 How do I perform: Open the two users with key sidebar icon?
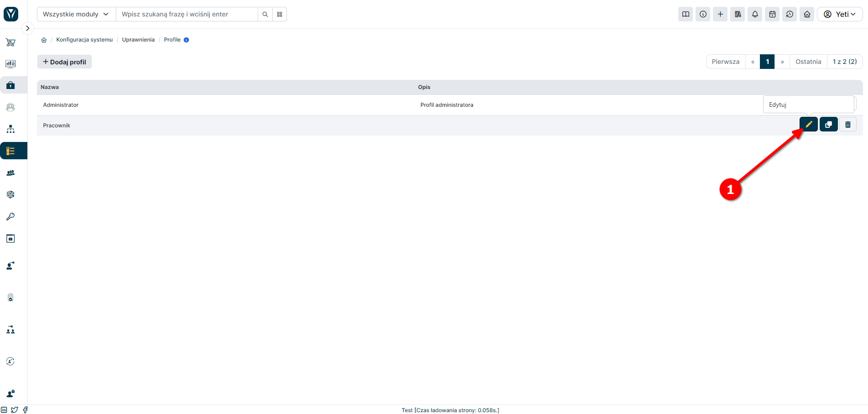10,330
